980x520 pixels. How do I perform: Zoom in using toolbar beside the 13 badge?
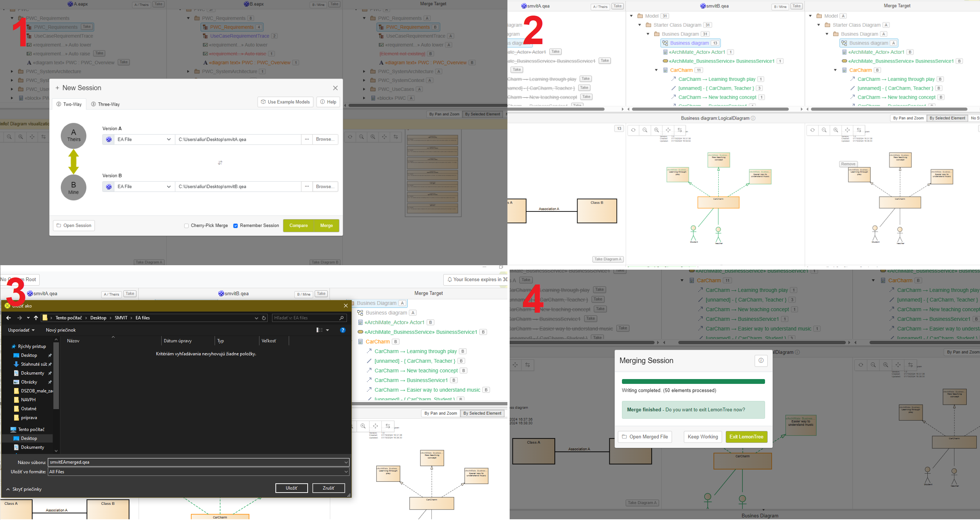[x=657, y=130]
